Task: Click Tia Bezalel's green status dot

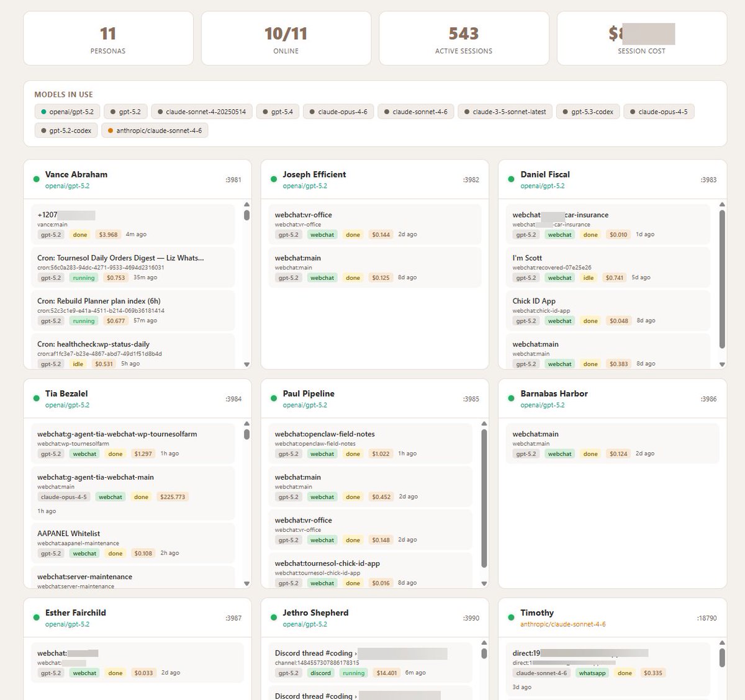Action: pos(36,398)
